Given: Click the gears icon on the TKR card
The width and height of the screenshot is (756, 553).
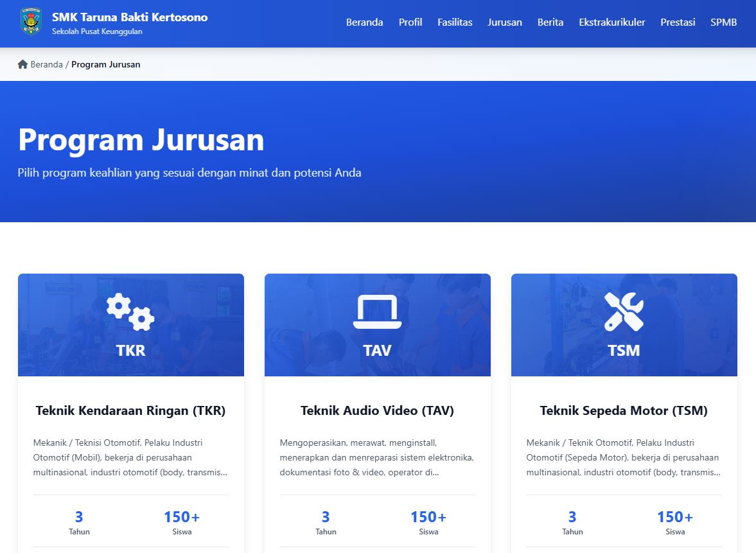Looking at the screenshot, I should point(131,311).
